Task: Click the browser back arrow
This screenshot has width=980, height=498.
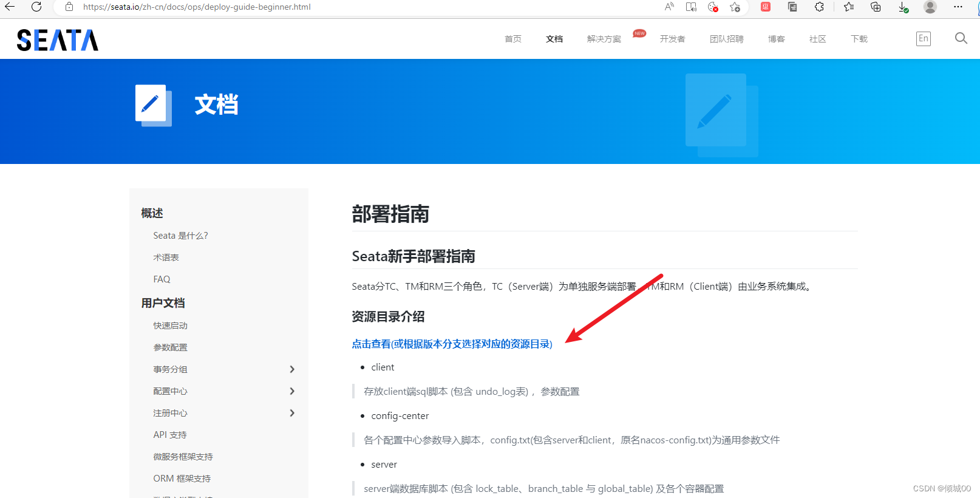Action: 10,7
